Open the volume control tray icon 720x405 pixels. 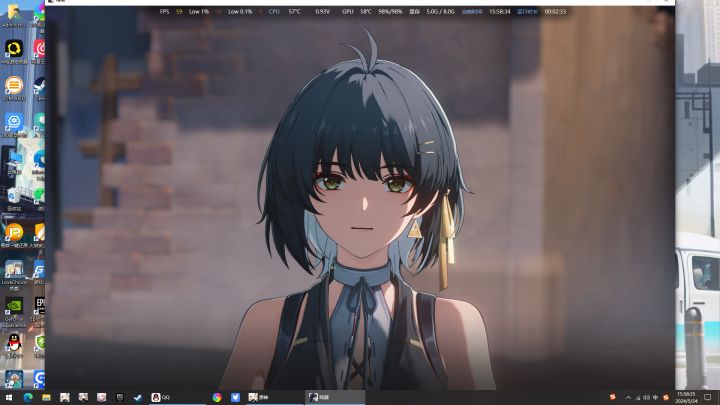(647, 398)
